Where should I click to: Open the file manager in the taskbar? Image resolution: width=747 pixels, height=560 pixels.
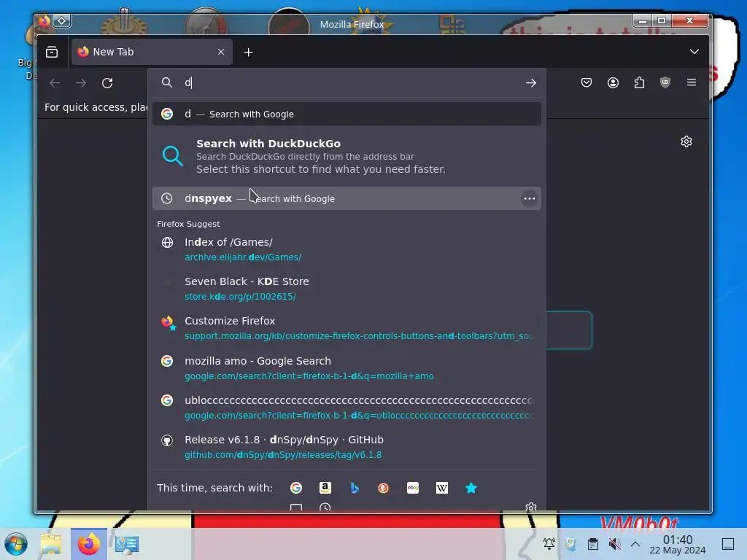coord(52,544)
